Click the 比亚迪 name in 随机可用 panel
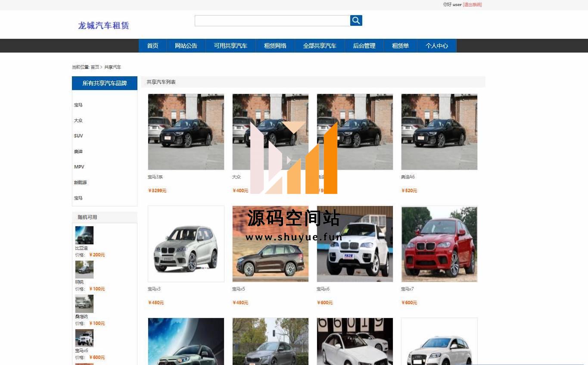588x365 pixels. pos(81,248)
